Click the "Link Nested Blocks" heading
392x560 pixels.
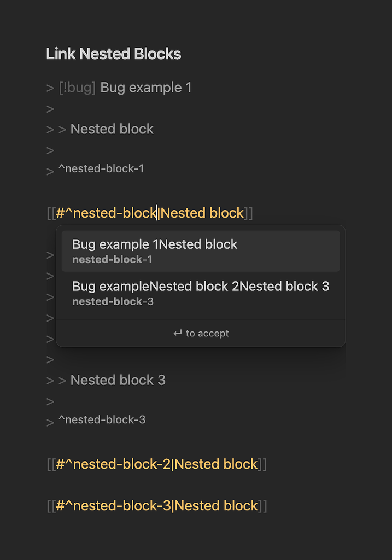[113, 54]
